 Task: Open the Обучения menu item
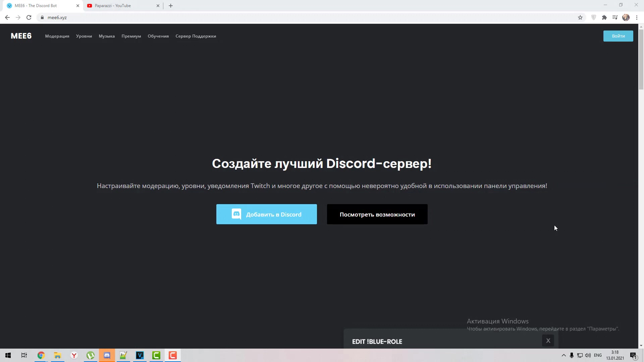click(158, 36)
